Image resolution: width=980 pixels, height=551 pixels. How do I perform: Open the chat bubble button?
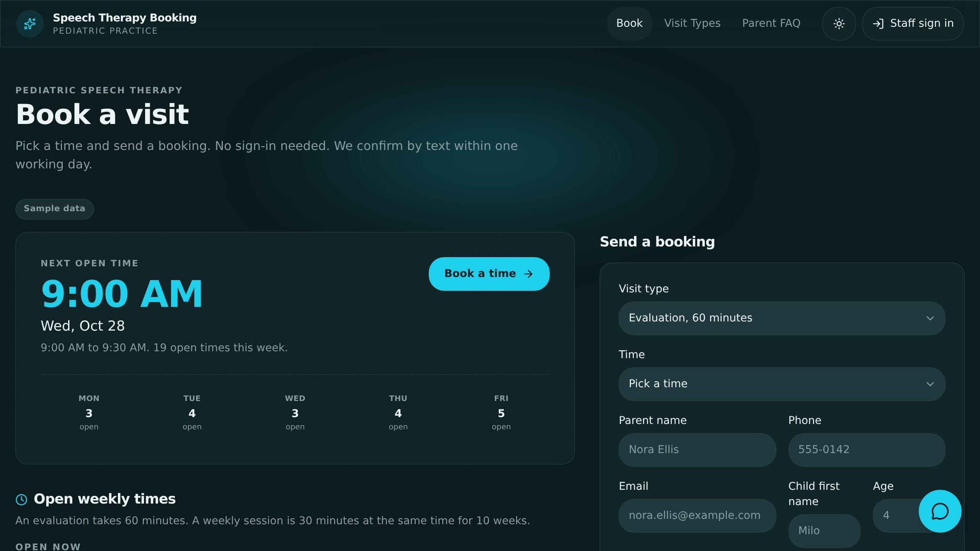(940, 511)
